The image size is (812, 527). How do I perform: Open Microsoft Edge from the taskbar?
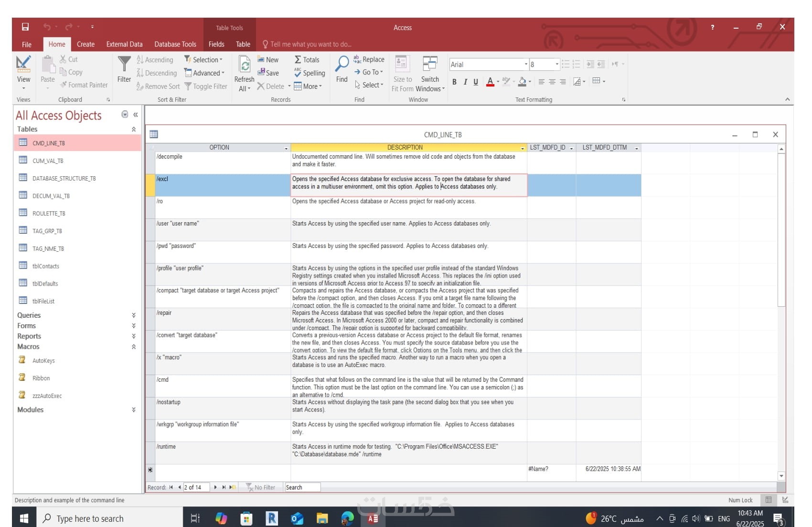(348, 518)
